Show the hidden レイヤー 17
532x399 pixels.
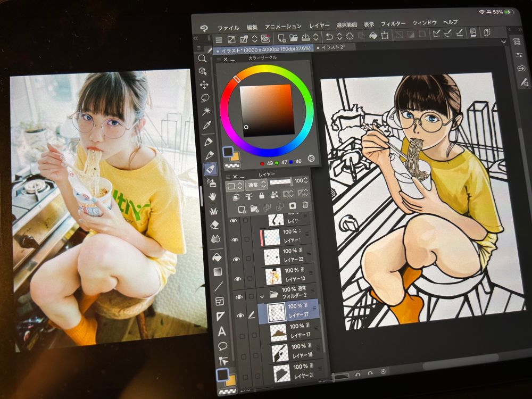(242, 336)
